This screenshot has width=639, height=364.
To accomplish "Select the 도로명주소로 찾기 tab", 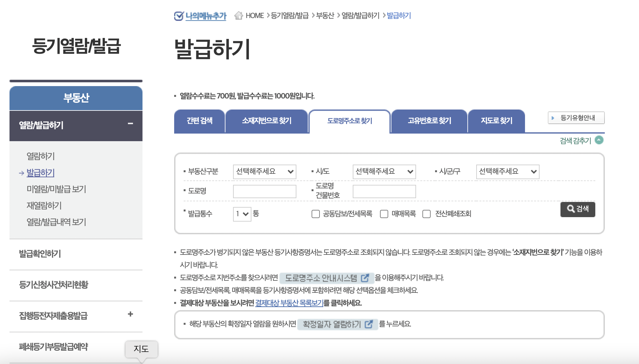I will (350, 122).
